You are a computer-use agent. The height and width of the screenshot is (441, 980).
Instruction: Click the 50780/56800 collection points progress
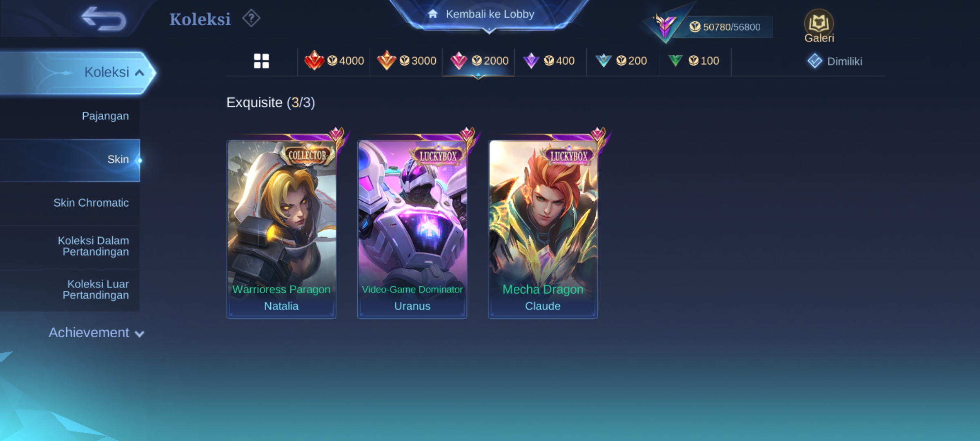point(725,27)
